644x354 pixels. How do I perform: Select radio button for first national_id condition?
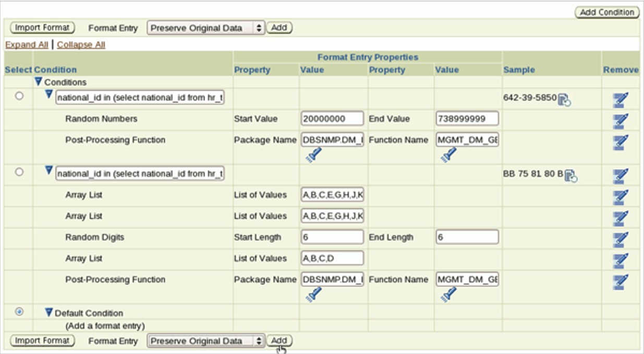[x=19, y=96]
